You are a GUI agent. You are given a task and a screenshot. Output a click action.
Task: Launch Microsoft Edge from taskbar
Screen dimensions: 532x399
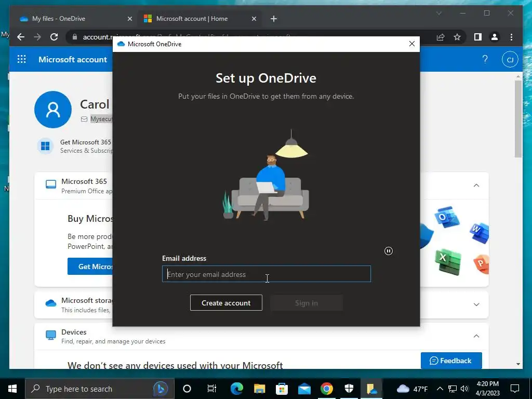(237, 389)
